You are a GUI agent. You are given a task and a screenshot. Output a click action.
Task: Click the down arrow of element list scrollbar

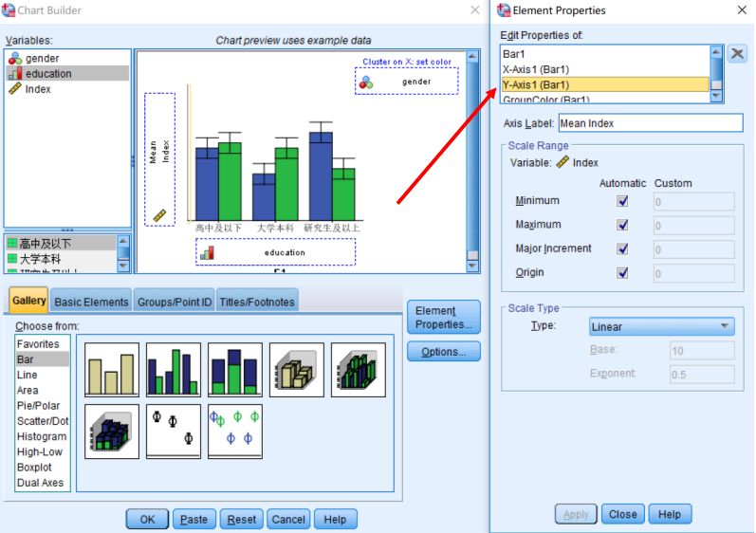[716, 96]
